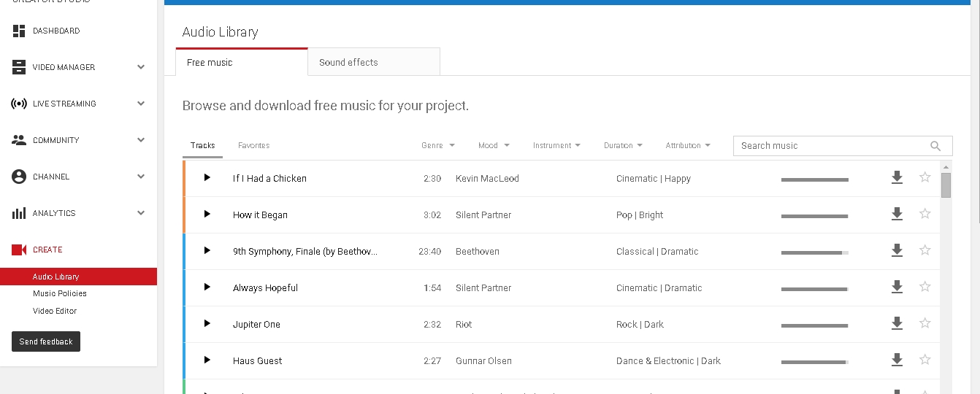Download the 9th Symphony, Finale track
The width and height of the screenshot is (980, 394).
click(x=897, y=250)
